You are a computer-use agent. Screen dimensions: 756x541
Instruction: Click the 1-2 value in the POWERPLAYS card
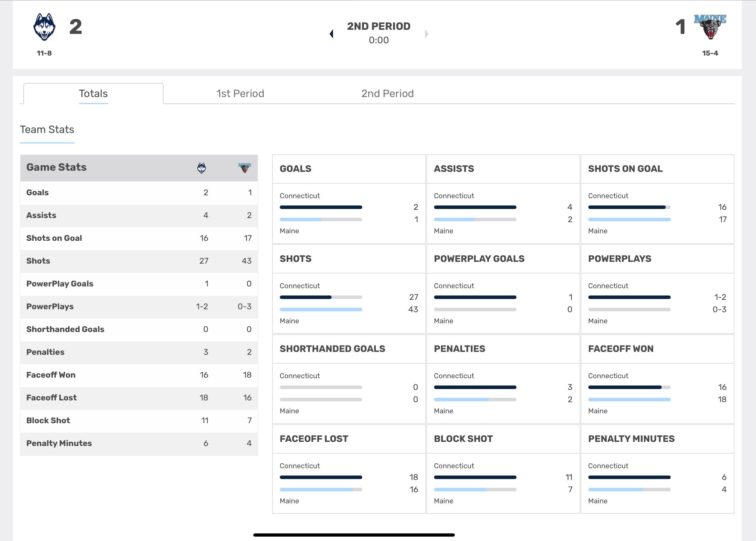(720, 297)
